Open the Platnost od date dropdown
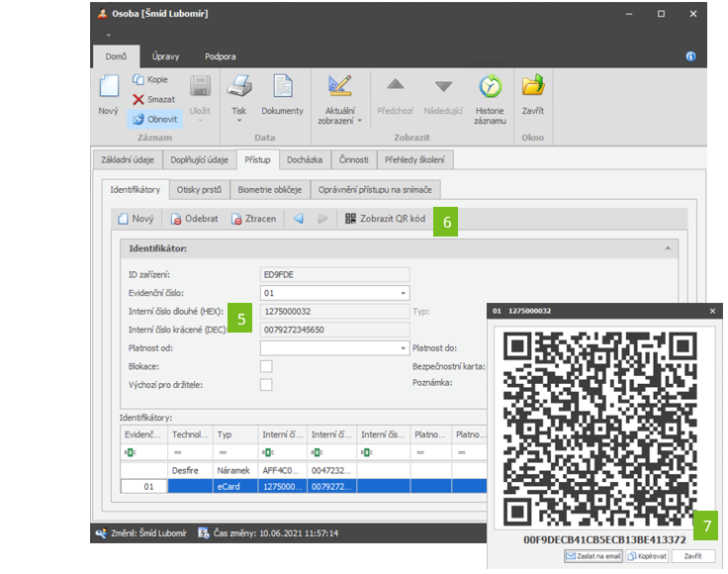This screenshot has width=728, height=574. tap(403, 348)
